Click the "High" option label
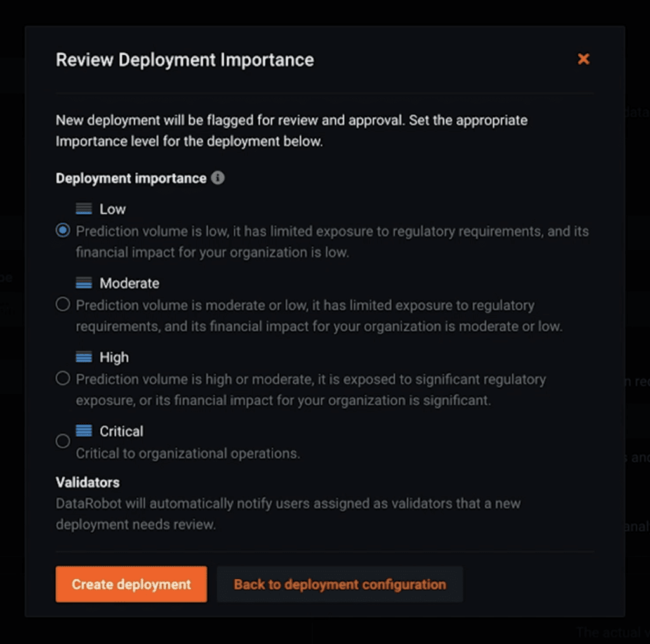 click(x=114, y=357)
